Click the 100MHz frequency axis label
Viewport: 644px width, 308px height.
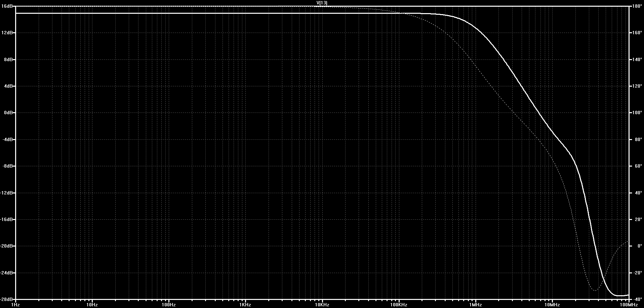click(x=629, y=305)
